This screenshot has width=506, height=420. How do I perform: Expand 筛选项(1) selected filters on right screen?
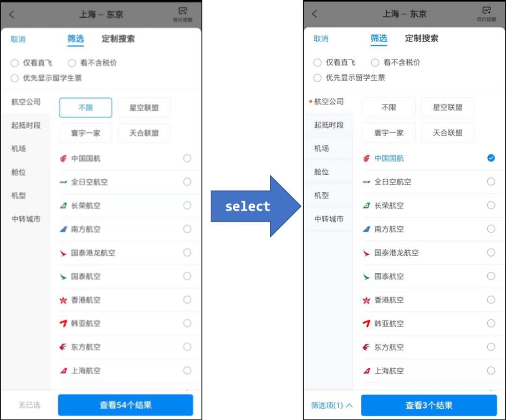click(x=332, y=405)
